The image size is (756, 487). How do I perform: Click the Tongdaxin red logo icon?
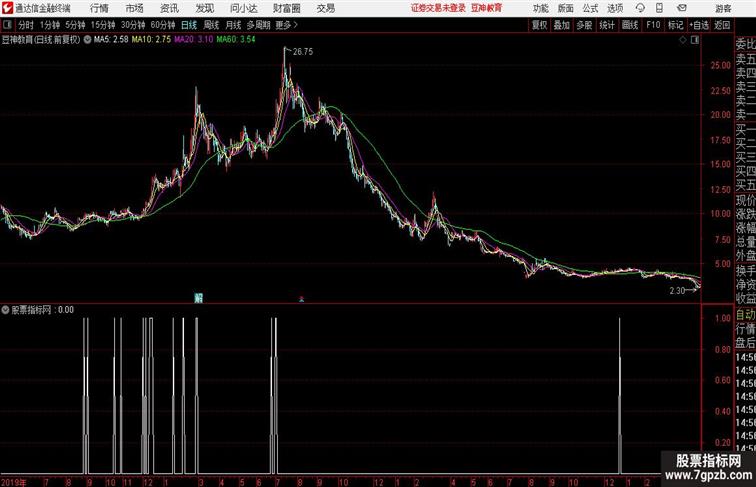7,8
